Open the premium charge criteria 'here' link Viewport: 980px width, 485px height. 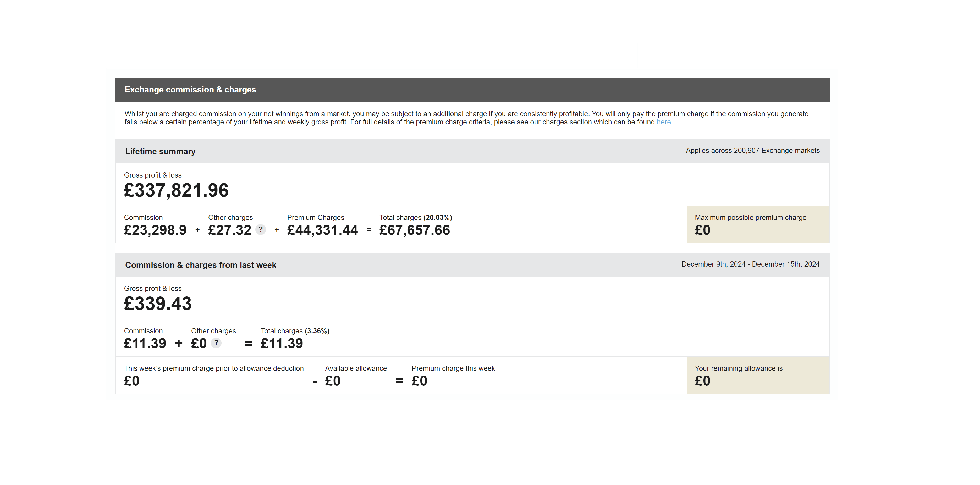coord(663,122)
